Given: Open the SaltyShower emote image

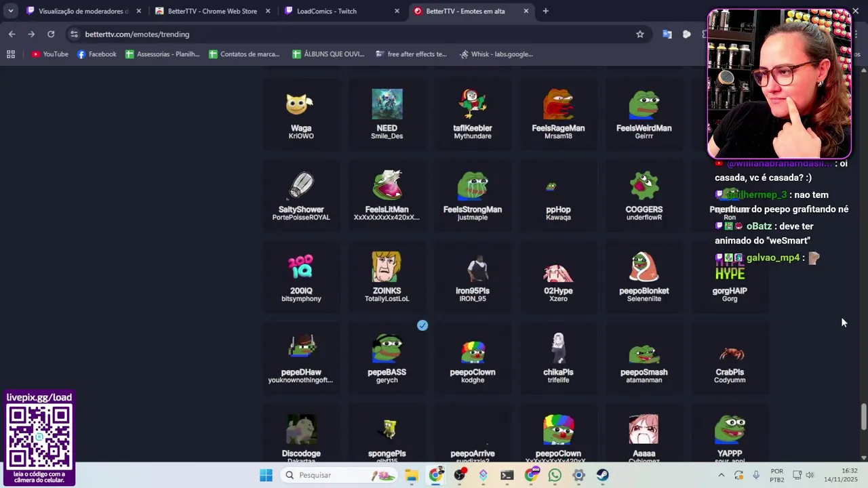Looking at the screenshot, I should tap(301, 185).
